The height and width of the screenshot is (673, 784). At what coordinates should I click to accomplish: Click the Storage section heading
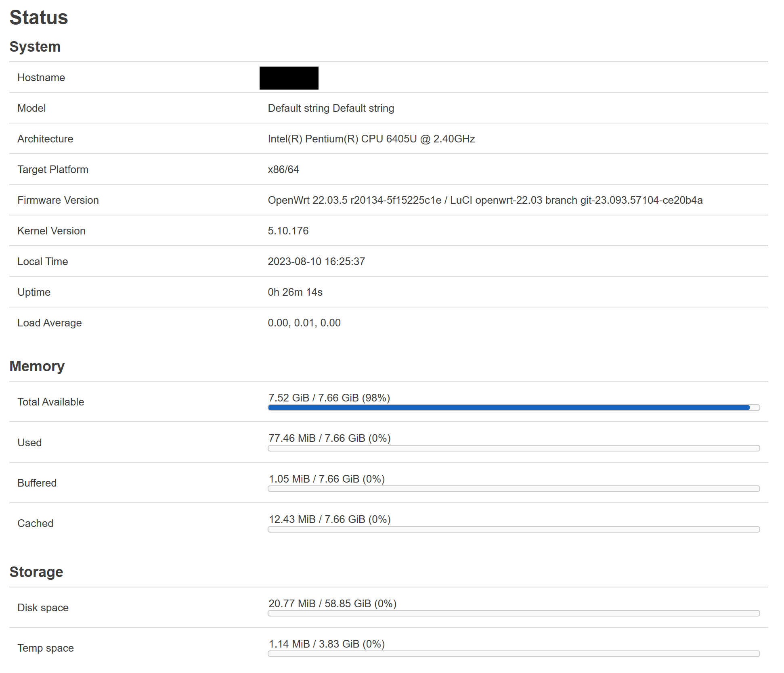(36, 572)
